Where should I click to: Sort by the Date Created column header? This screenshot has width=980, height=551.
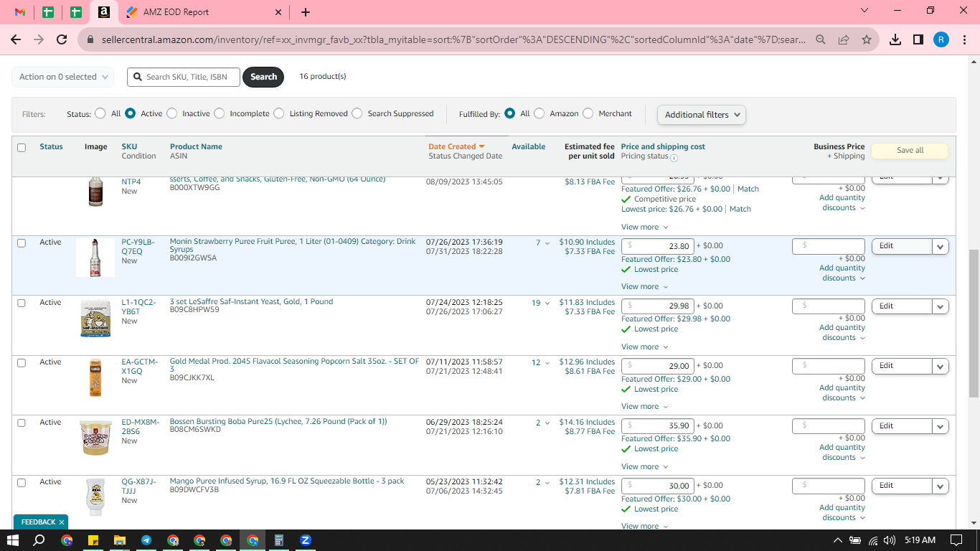(456, 147)
